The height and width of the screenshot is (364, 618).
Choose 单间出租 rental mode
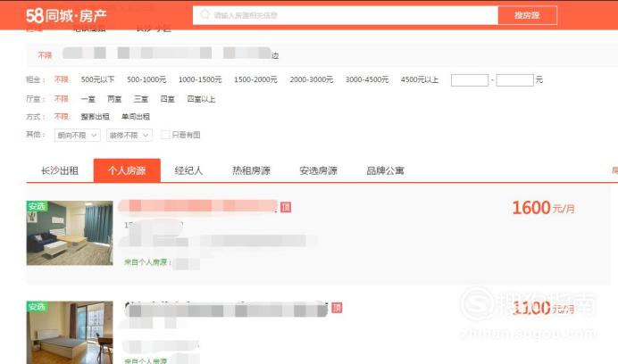136,117
